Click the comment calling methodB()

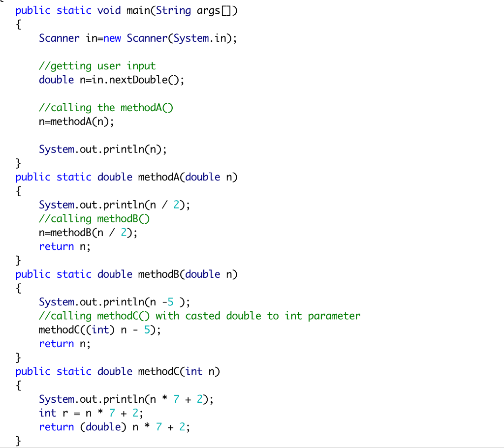pyautogui.click(x=94, y=218)
